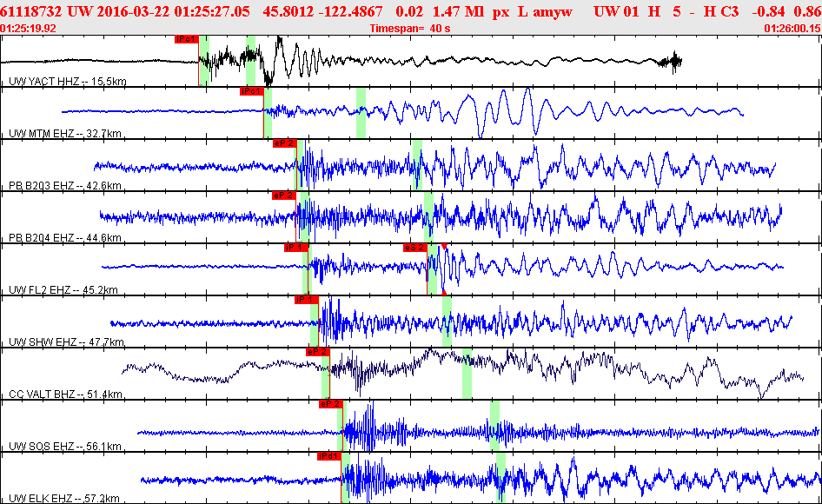Click the iP 1 pick label on FL2 trace

point(295,248)
